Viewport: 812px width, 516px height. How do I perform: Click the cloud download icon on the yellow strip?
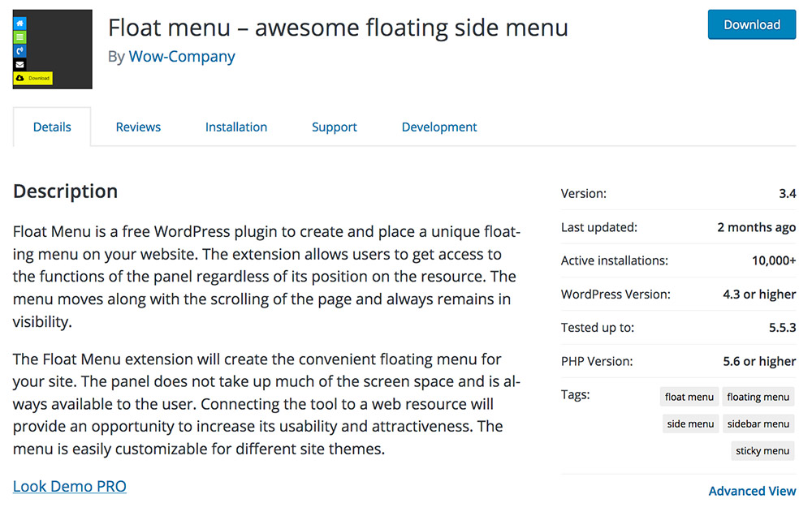click(x=19, y=78)
